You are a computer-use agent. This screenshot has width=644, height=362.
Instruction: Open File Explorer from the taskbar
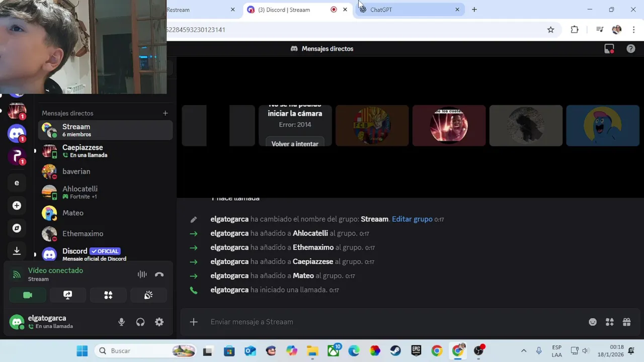click(312, 351)
